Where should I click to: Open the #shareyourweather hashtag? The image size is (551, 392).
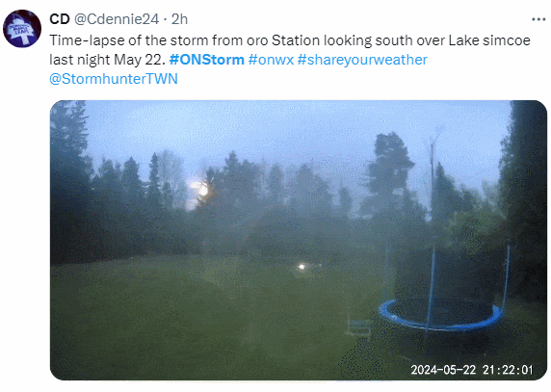click(362, 60)
